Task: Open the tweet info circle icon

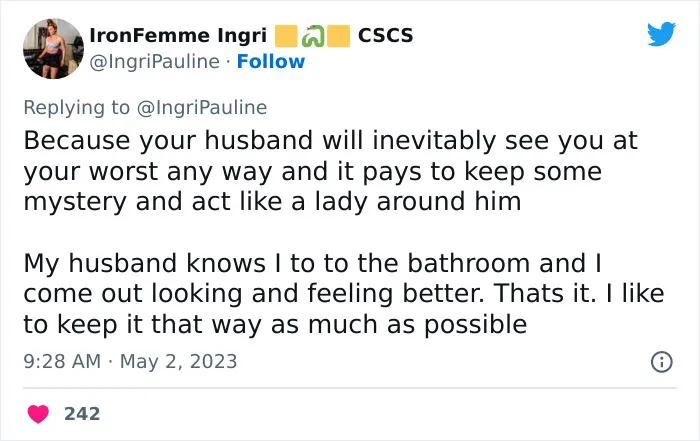Action: (x=661, y=362)
